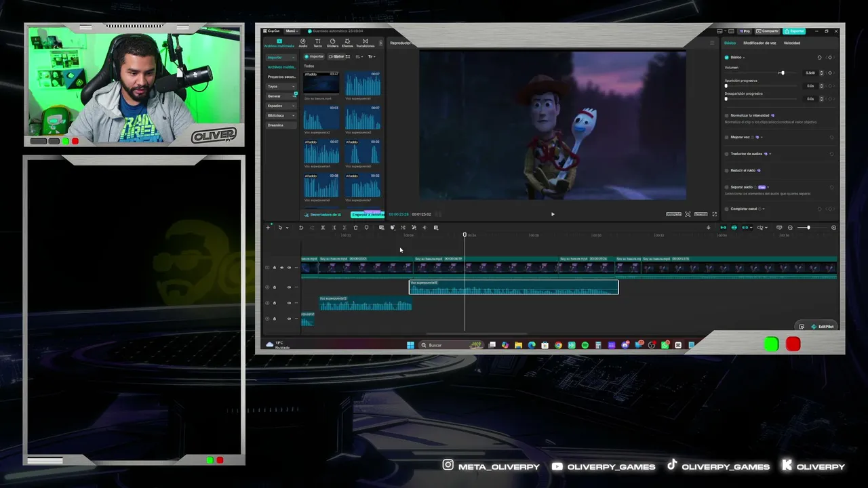Image resolution: width=868 pixels, height=488 pixels.
Task: Open the player hamburger menu icon
Action: [712, 43]
